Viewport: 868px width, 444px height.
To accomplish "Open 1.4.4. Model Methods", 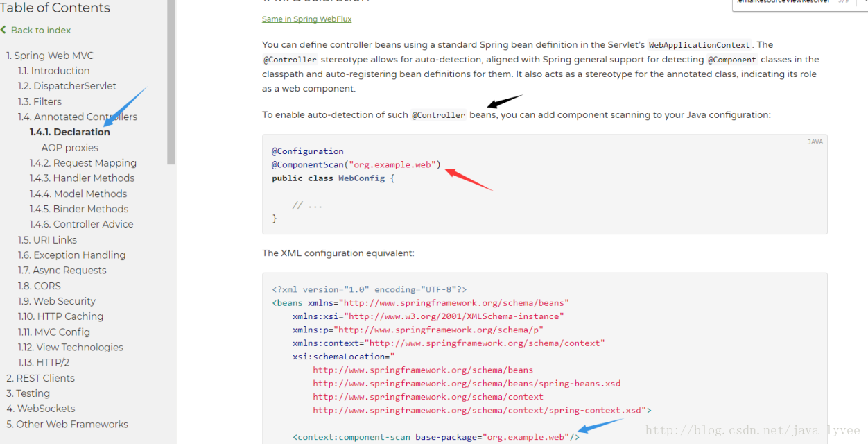I will (x=78, y=194).
